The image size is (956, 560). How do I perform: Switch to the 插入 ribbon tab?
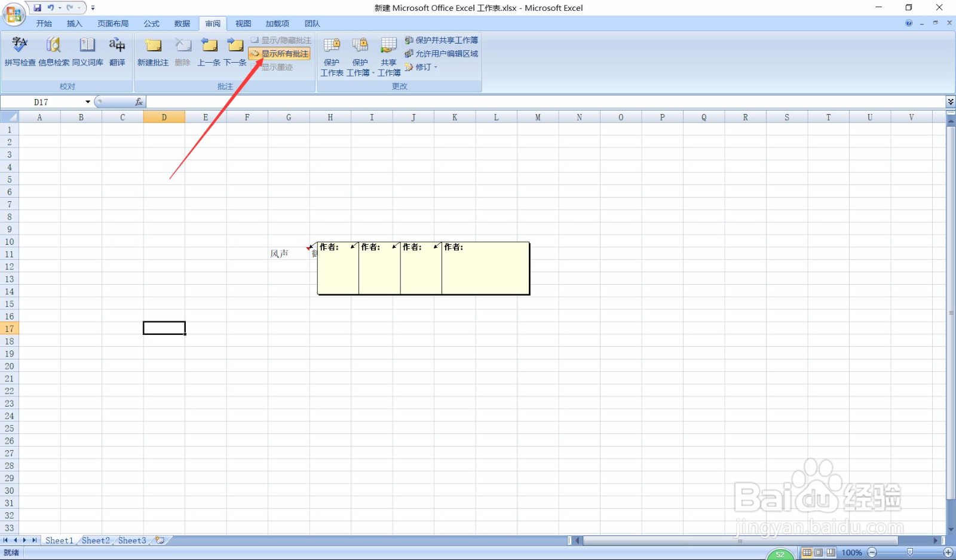(x=75, y=24)
